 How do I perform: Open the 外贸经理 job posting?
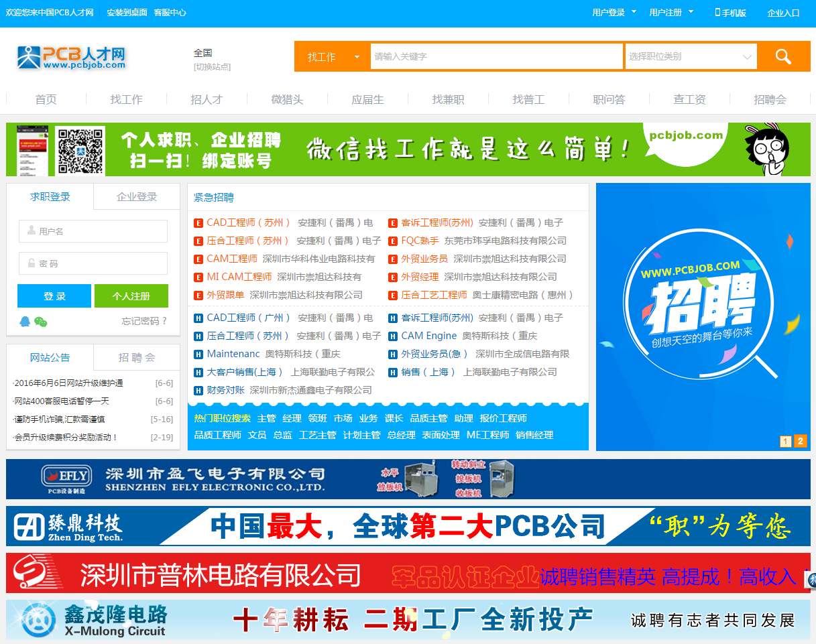420,277
